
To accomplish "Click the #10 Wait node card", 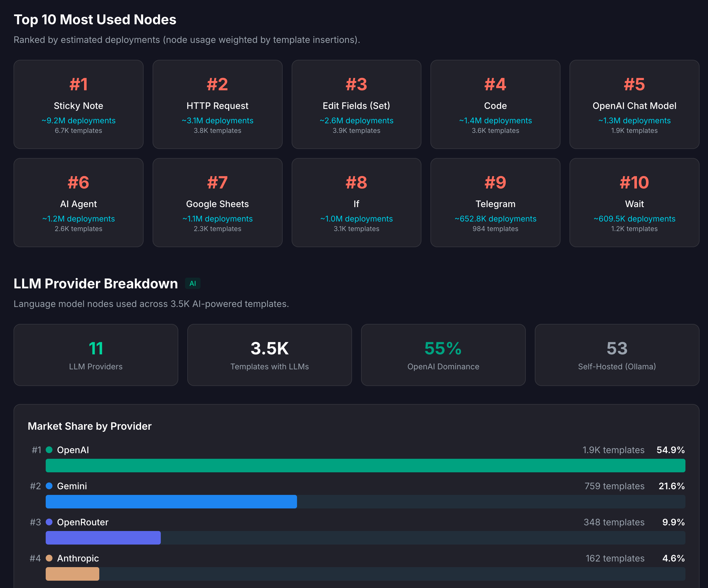I will pos(634,202).
